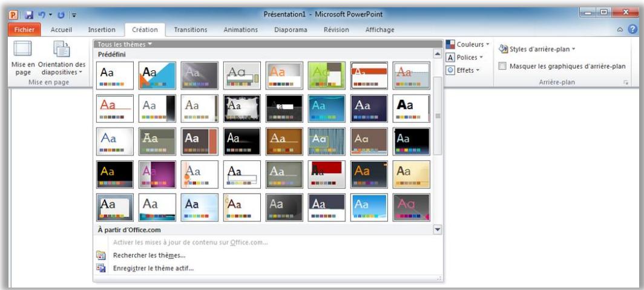This screenshot has width=644, height=290.
Task: Switch to the Insertion tab
Action: pos(102,30)
